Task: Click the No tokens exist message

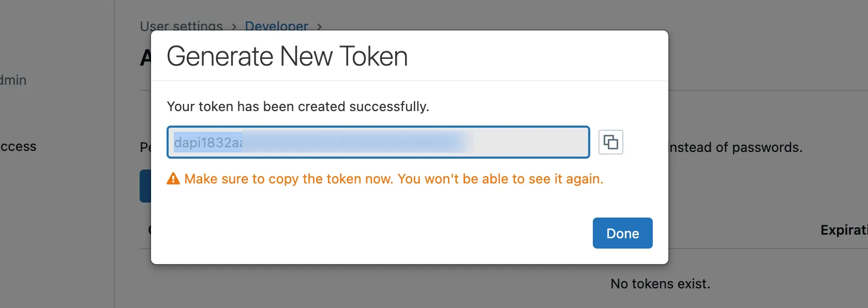Action: click(660, 284)
